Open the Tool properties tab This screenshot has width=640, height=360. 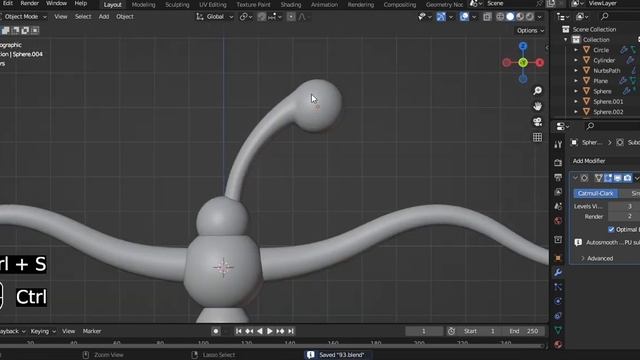coord(558,144)
